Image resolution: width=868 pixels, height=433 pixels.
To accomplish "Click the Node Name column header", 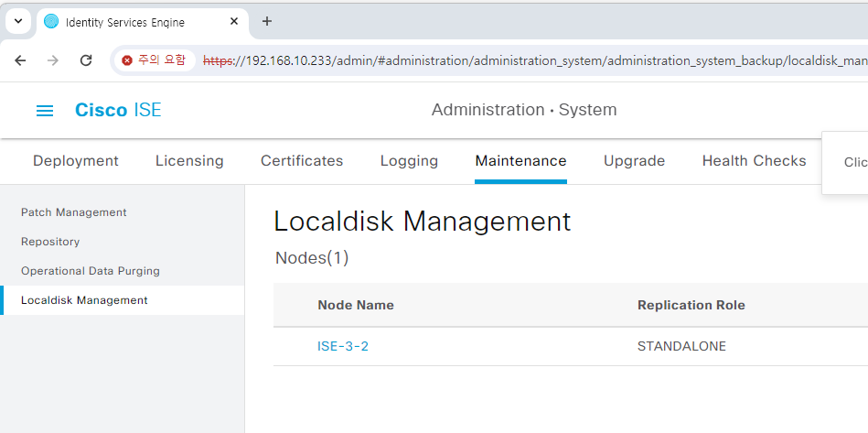I will [356, 305].
